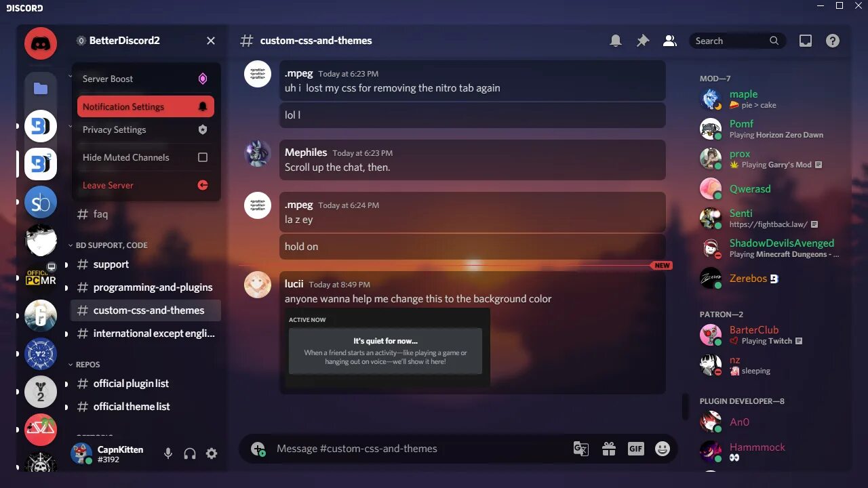
Task: Attach a file with plus icon
Action: tap(258, 449)
